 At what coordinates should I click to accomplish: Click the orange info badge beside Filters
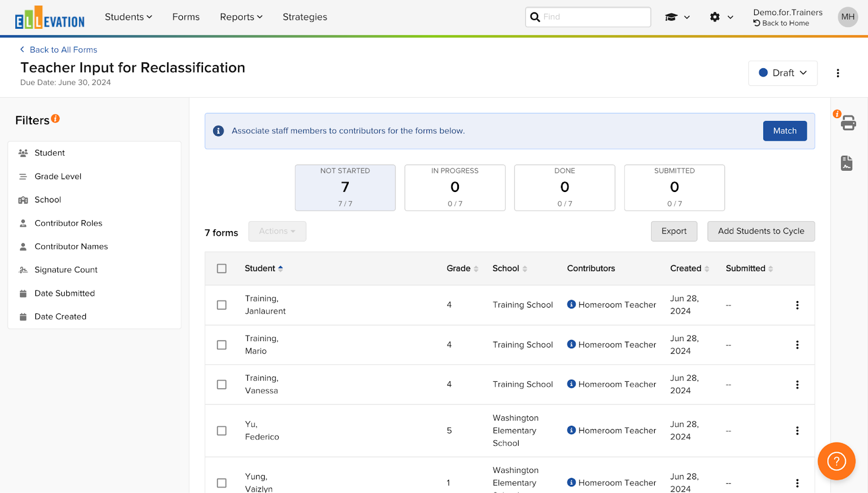tap(55, 118)
